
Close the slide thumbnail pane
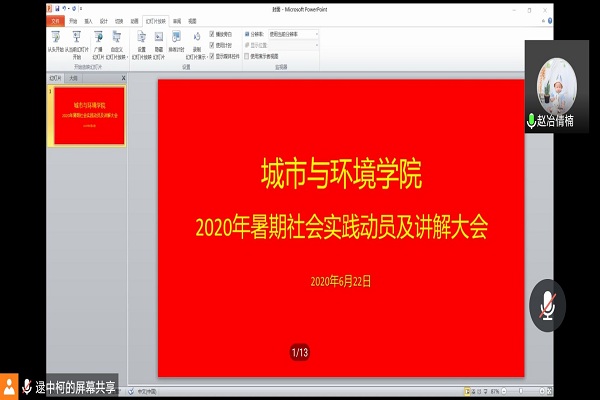124,77
